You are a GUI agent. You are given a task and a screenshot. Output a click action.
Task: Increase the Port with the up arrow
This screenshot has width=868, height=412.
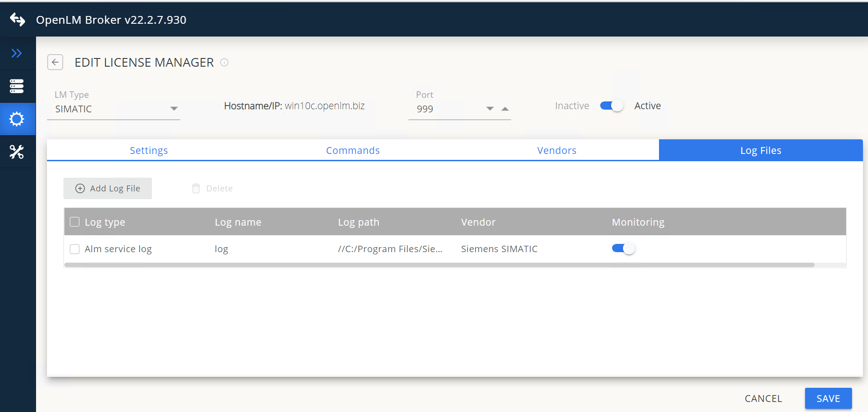pyautogui.click(x=505, y=109)
